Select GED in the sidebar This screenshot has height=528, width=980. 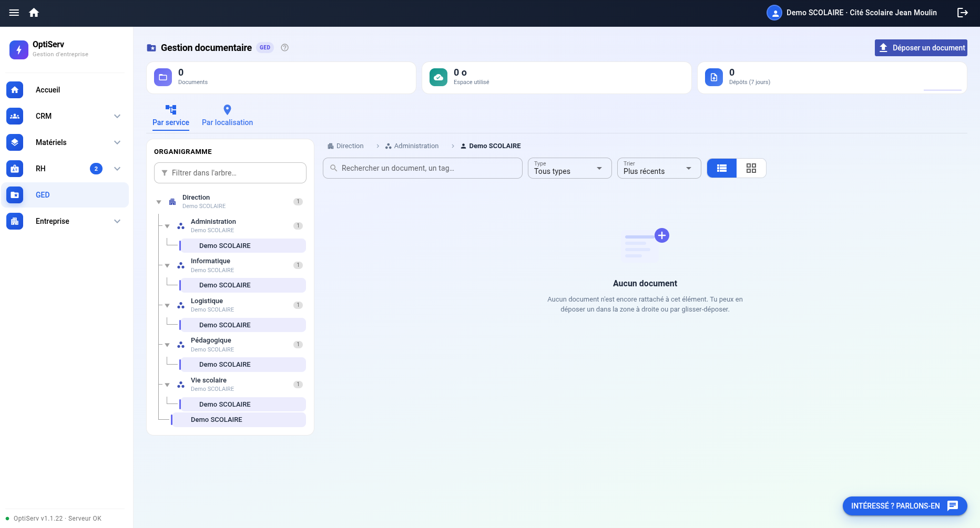tap(65, 195)
